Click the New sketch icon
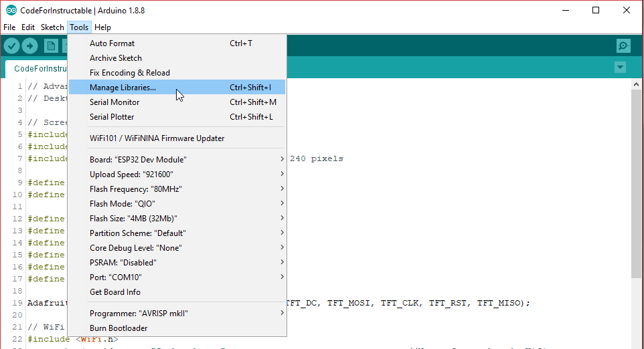644x349 pixels. pyautogui.click(x=51, y=46)
